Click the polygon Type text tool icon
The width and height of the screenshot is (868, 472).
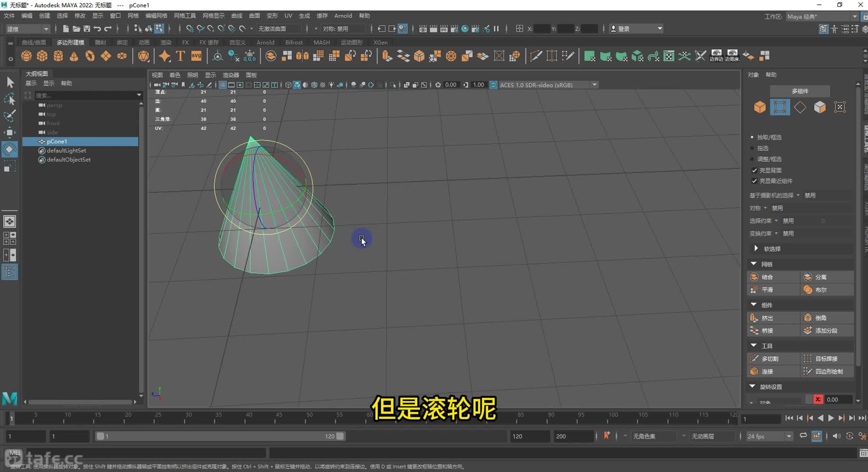coord(180,56)
